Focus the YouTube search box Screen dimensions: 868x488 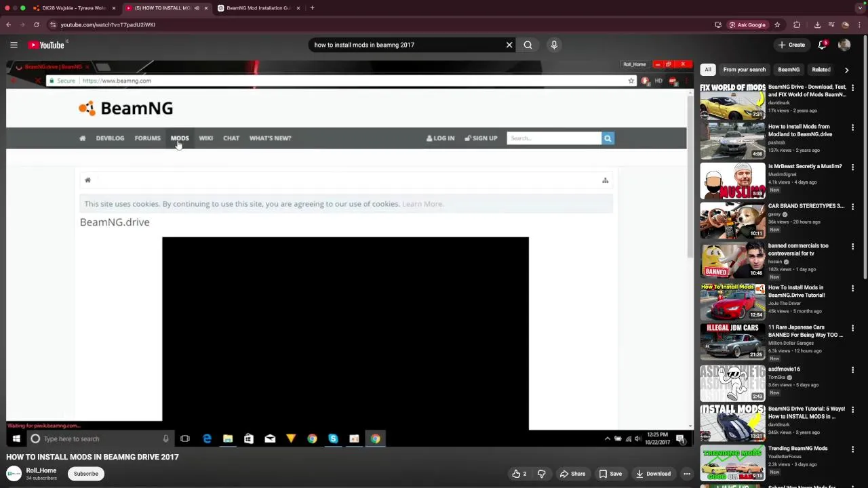click(406, 45)
